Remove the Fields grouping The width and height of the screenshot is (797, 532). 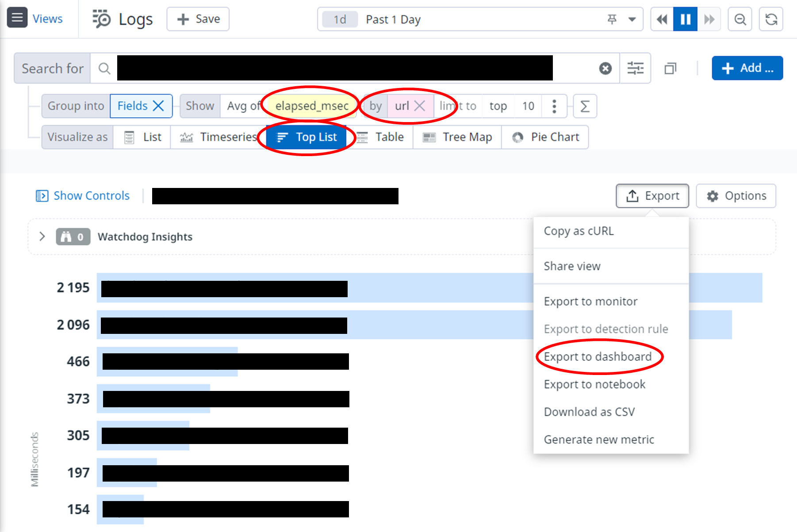pyautogui.click(x=158, y=106)
